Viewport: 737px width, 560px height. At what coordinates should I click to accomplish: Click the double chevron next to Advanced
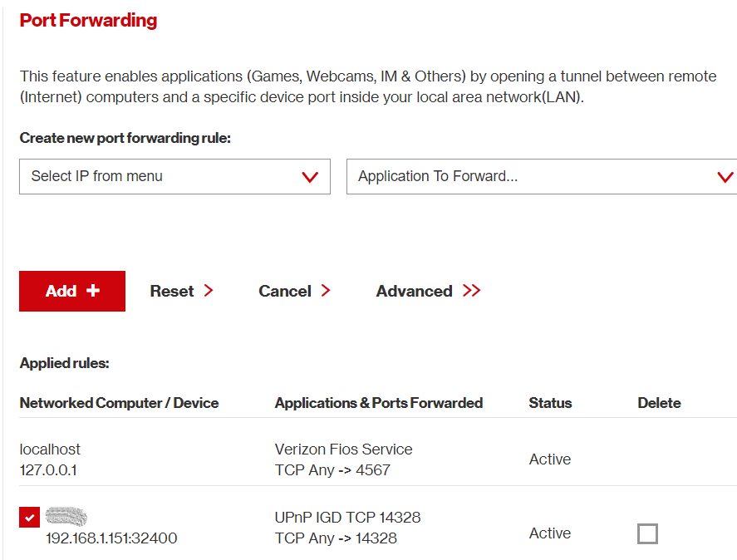(471, 291)
